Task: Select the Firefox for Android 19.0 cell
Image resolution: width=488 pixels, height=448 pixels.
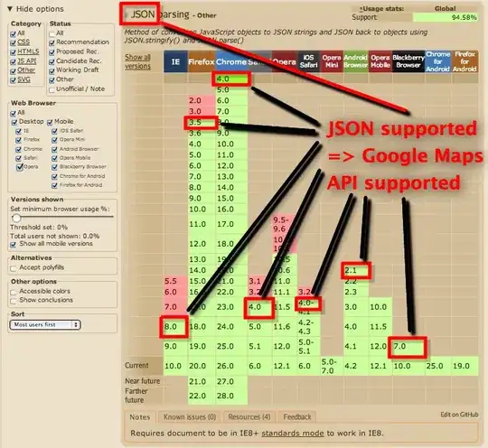Action: [465, 366]
